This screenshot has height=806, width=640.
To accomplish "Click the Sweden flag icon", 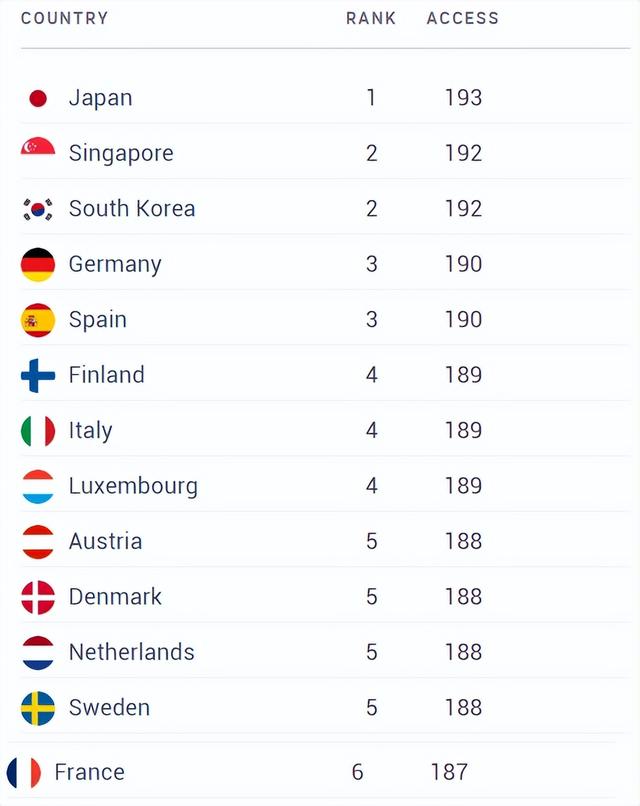I will [x=38, y=708].
